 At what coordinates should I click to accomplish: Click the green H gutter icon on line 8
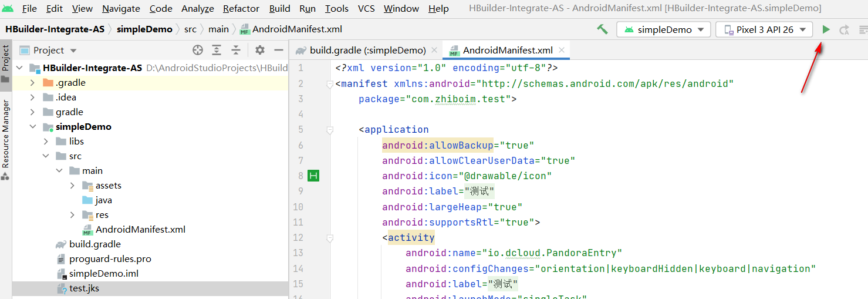pyautogui.click(x=313, y=176)
